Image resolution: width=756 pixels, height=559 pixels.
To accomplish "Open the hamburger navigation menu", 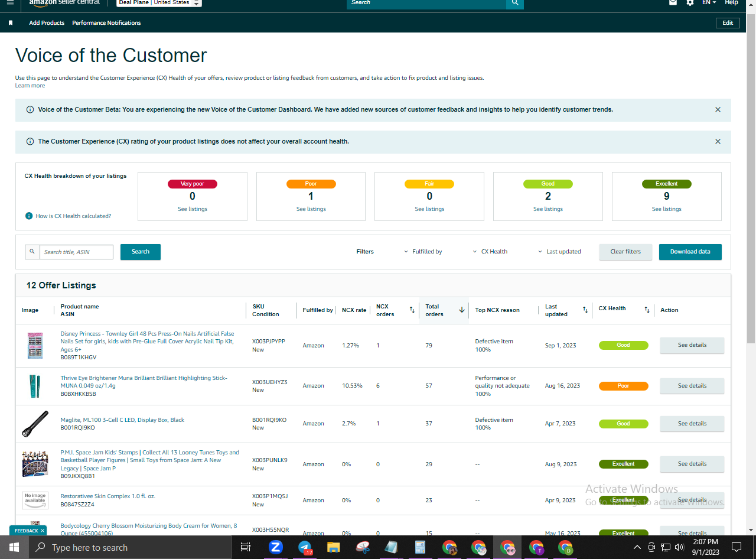I will 10,2.
